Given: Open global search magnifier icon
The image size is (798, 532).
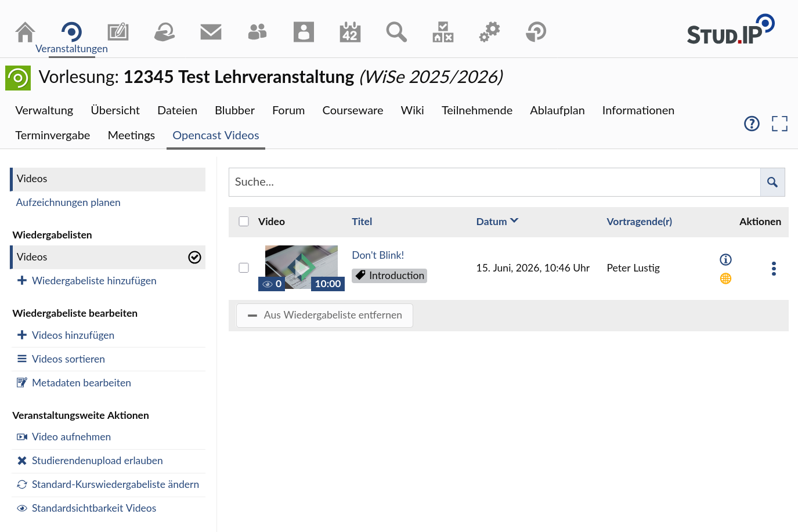Looking at the screenshot, I should tap(396, 32).
